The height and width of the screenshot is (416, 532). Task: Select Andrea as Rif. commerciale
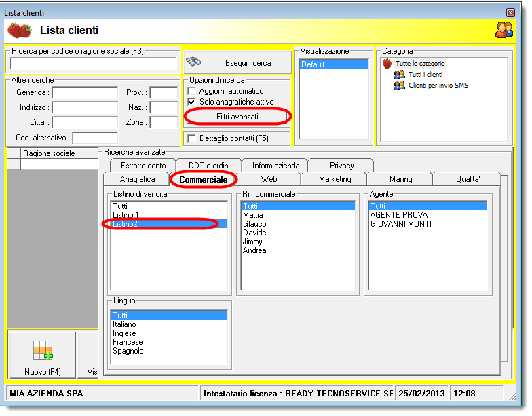click(298, 250)
